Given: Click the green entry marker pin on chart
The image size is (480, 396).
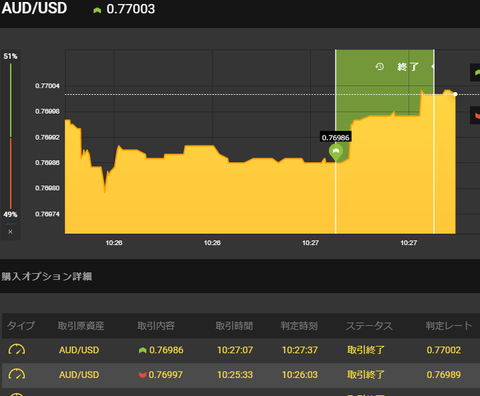Looking at the screenshot, I should tap(336, 152).
